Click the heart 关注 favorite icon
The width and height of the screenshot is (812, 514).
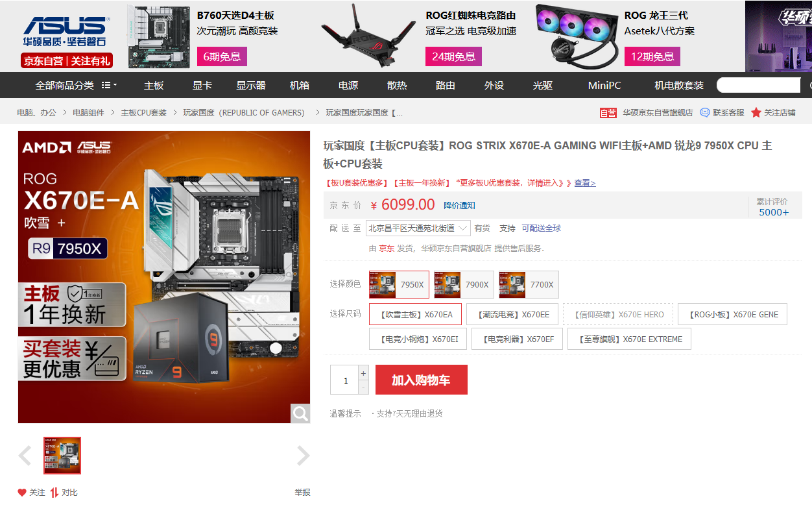click(x=22, y=493)
